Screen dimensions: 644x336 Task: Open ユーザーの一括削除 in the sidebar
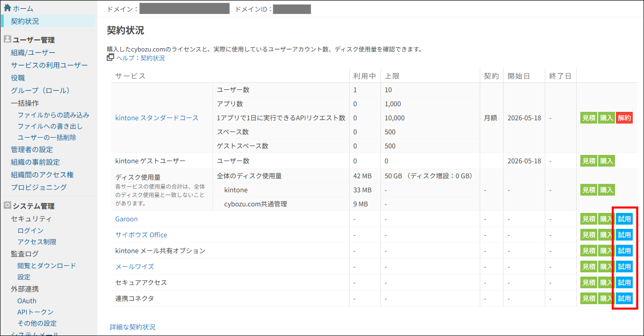47,138
